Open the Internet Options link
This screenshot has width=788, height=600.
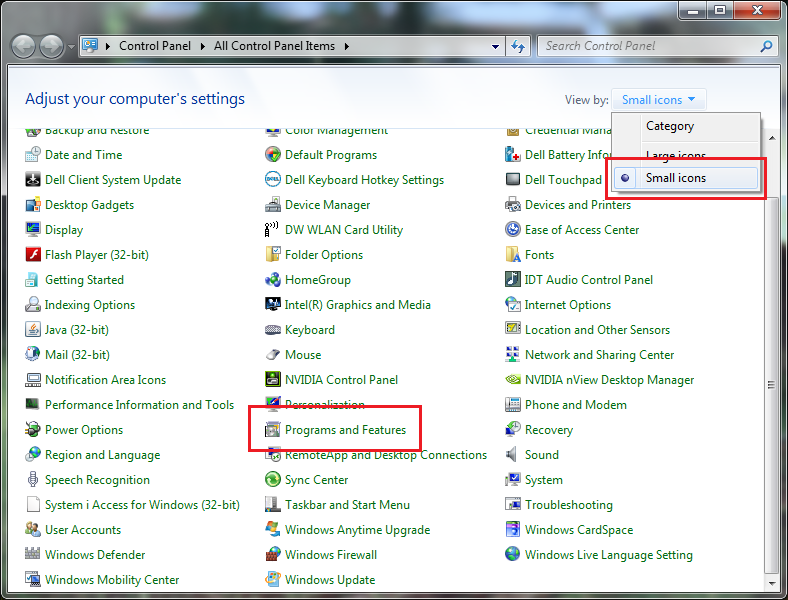(568, 305)
